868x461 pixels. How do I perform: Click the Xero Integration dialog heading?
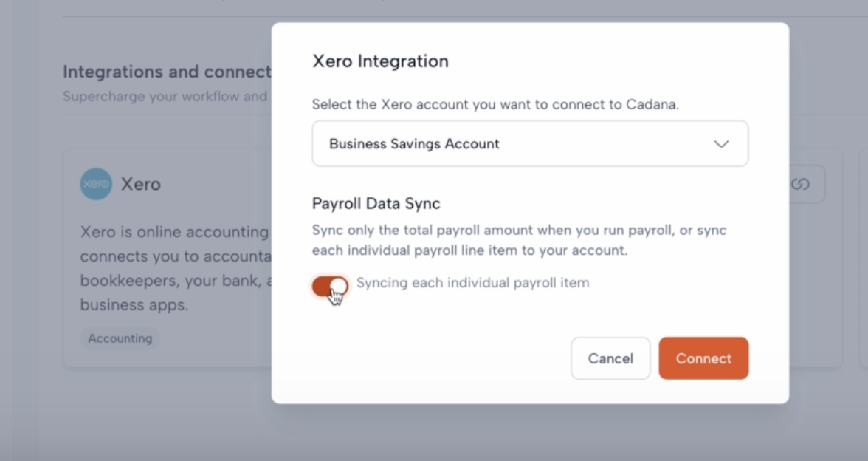click(380, 61)
